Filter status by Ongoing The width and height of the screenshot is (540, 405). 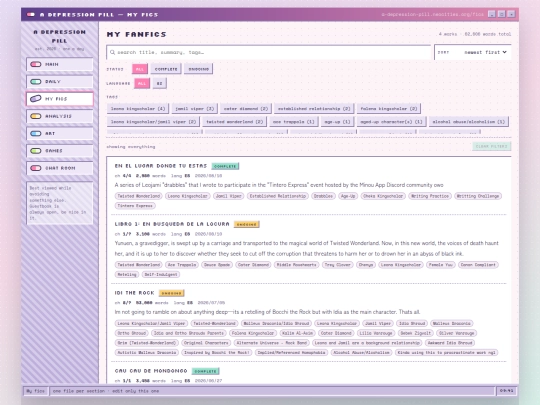[198, 69]
